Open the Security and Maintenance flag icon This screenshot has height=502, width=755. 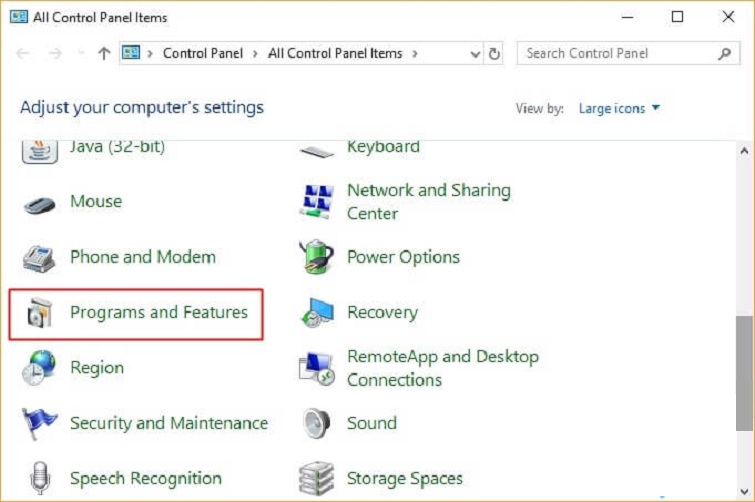point(40,423)
